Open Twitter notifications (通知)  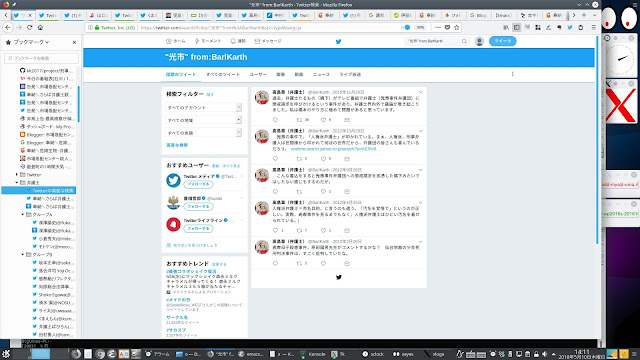coord(238,41)
